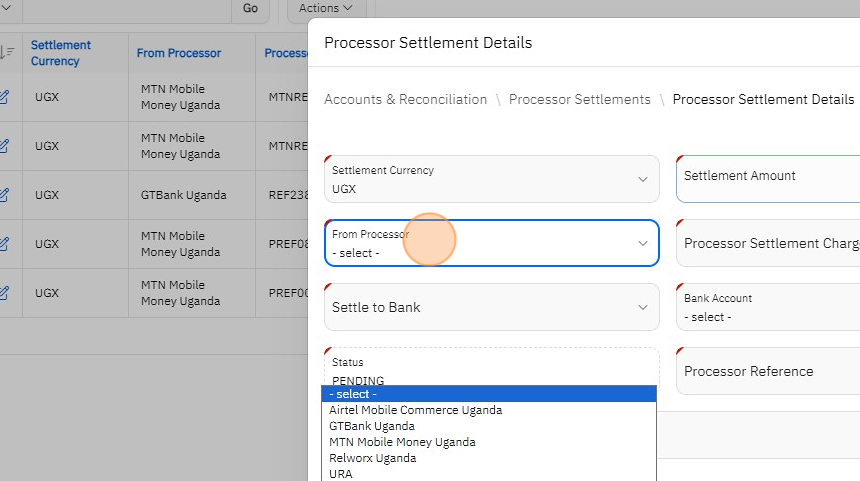Click the Settlement Amount input field
Viewport: 860px width, 481px height.
[768, 179]
